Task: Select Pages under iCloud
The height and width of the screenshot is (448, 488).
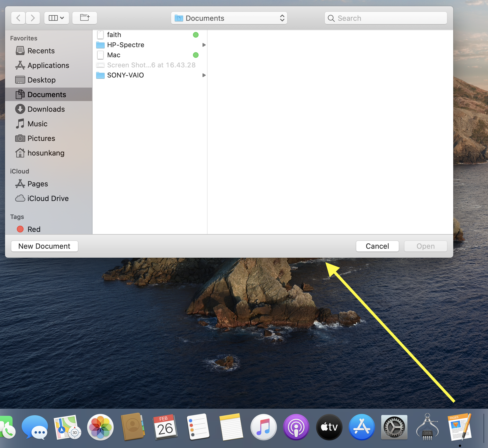Action: click(x=49, y=184)
